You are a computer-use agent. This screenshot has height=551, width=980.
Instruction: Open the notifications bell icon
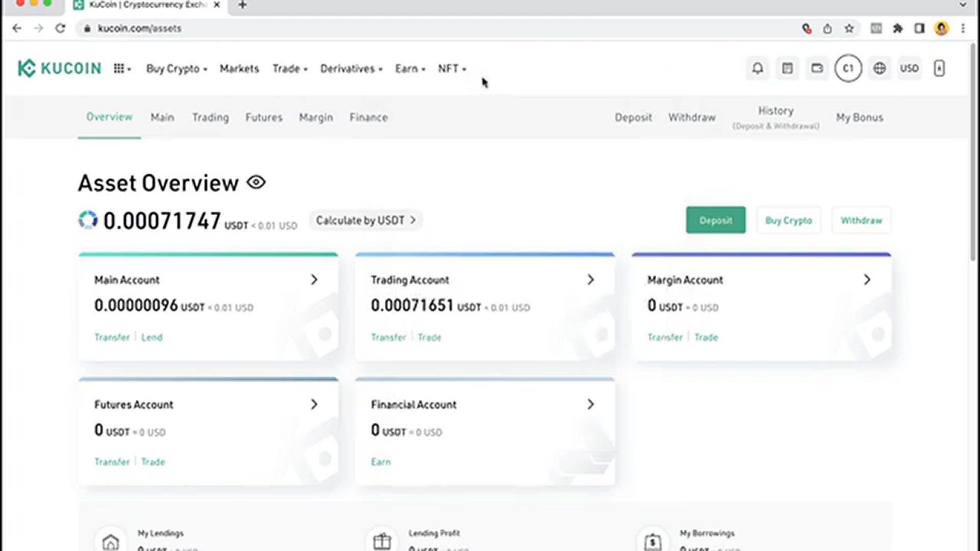click(x=757, y=68)
